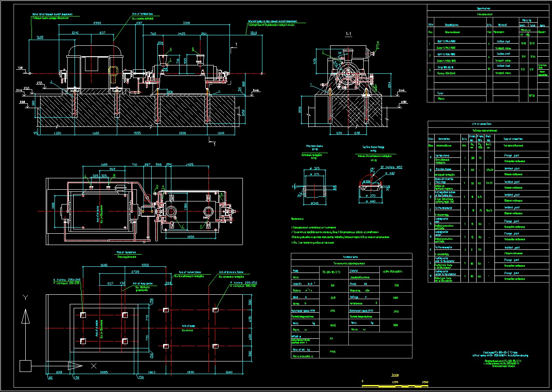The image size is (552, 392).
Task: Click 'Suction sleeve' in connections row A
Action: click(443, 155)
